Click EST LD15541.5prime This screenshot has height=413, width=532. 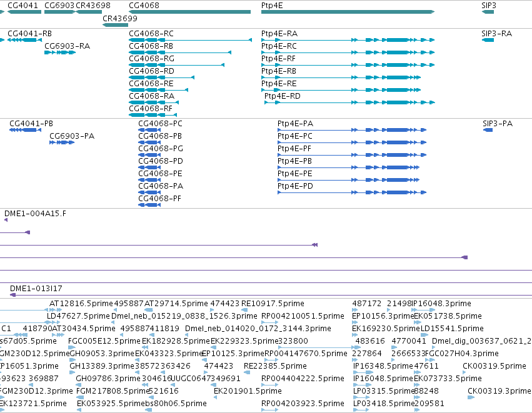(x=452, y=329)
